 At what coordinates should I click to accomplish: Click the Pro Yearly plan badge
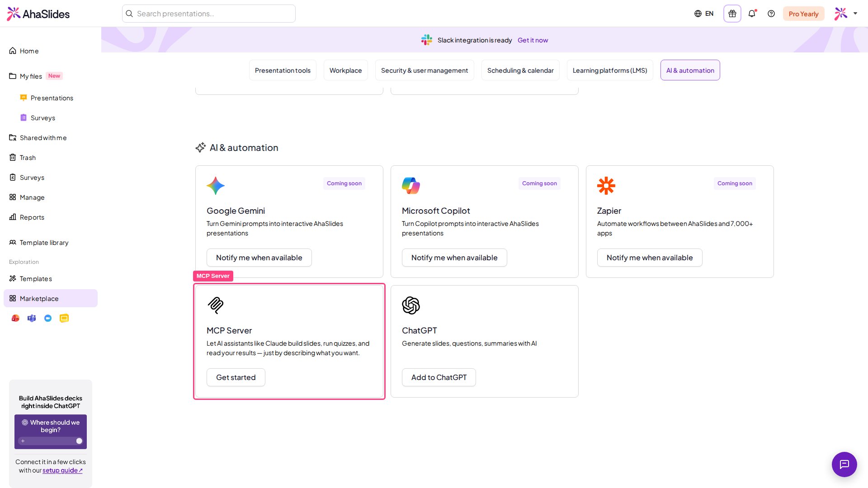coord(804,14)
